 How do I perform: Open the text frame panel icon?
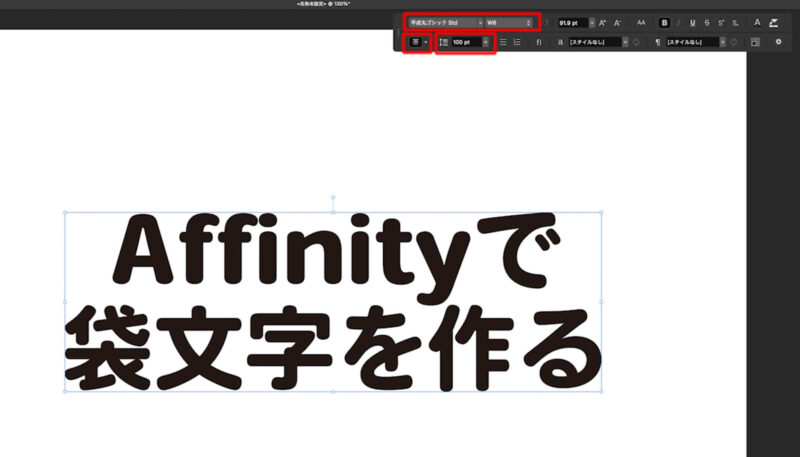pos(756,42)
